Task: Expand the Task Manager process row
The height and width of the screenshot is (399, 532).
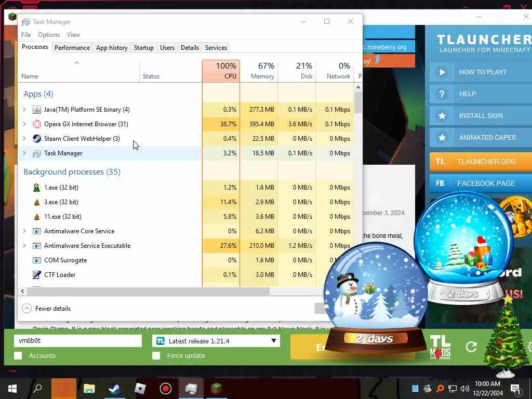Action: click(24, 153)
